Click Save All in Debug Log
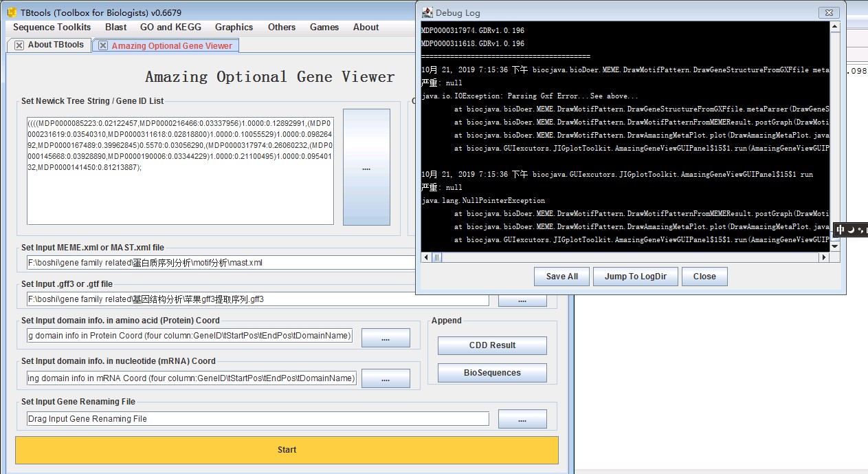 pos(561,277)
